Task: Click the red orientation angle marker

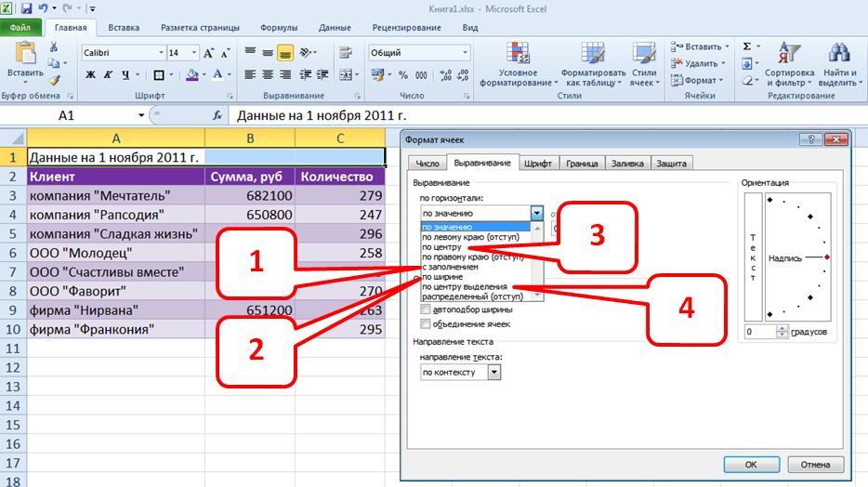Action: [x=827, y=257]
